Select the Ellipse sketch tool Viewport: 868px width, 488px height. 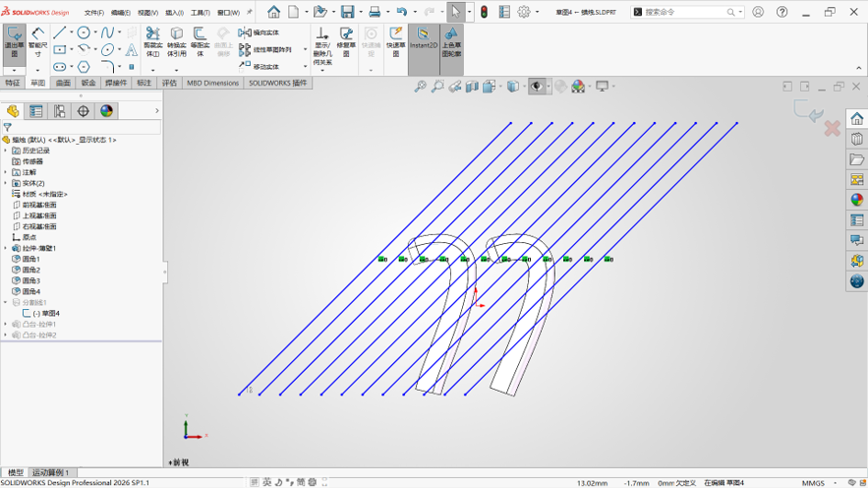click(107, 50)
